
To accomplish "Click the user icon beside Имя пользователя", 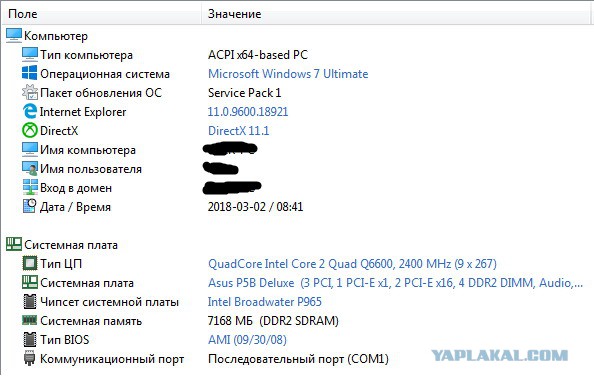I will tap(30, 169).
